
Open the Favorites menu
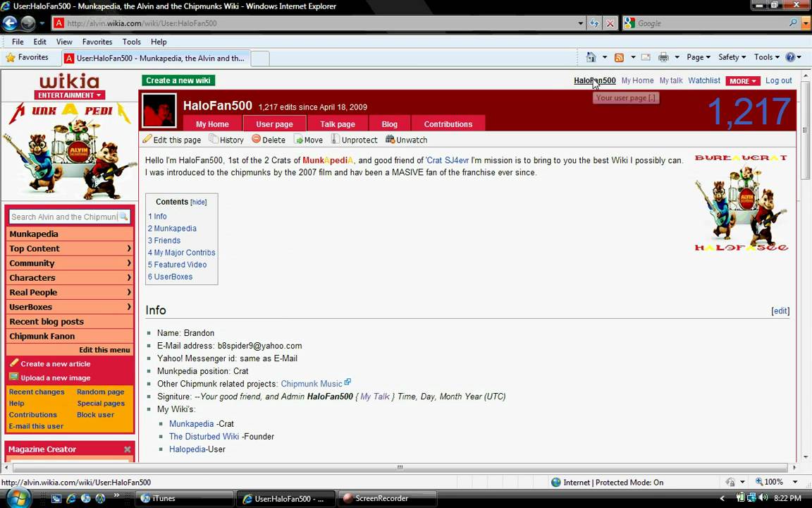[97, 42]
